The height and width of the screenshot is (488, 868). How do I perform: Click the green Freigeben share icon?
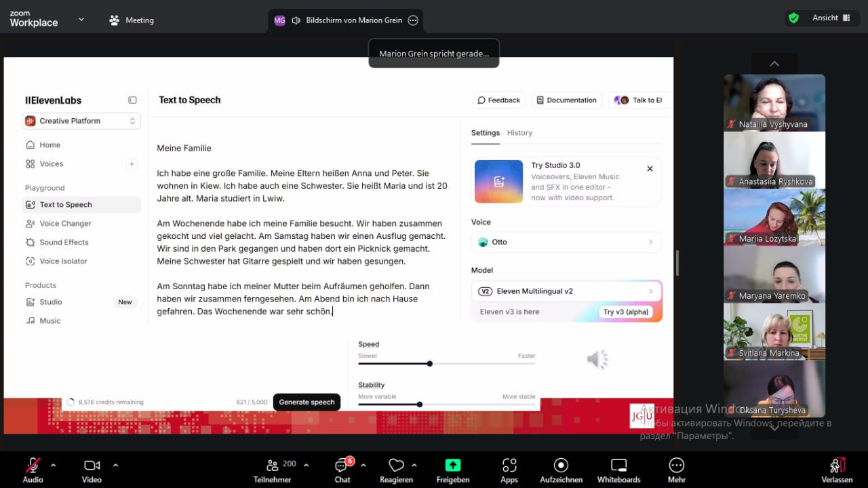(452, 466)
